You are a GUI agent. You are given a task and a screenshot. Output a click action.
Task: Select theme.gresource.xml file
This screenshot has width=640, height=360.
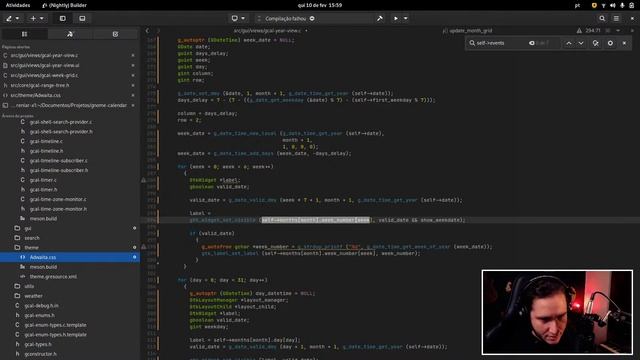click(x=53, y=277)
